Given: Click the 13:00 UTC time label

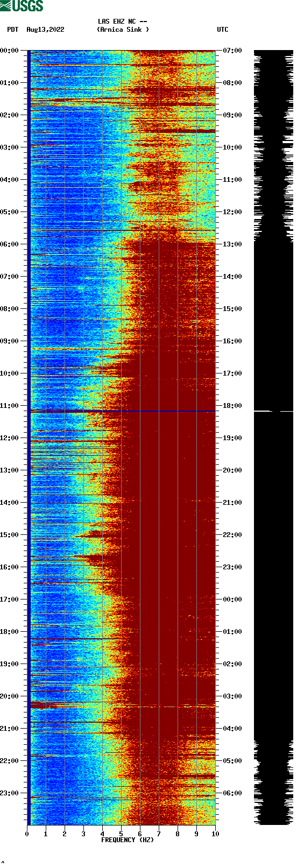Looking at the screenshot, I should pyautogui.click(x=232, y=244).
